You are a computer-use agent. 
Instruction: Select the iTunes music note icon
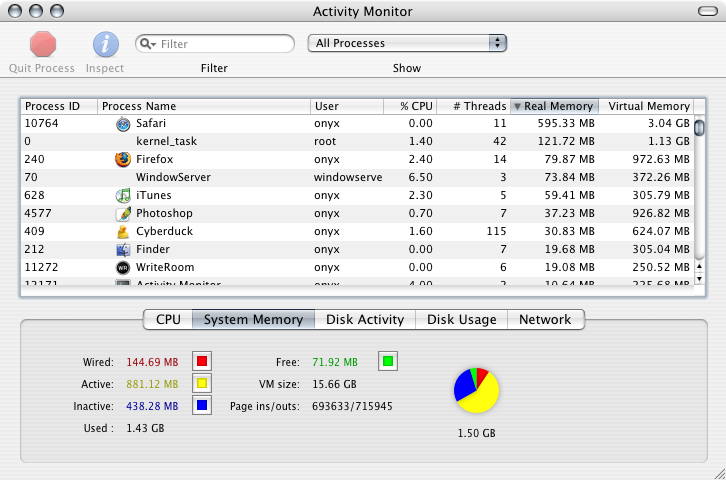(123, 195)
